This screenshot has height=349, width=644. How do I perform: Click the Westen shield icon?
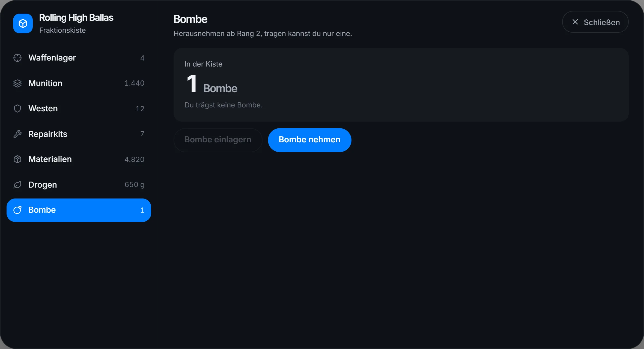coord(17,109)
